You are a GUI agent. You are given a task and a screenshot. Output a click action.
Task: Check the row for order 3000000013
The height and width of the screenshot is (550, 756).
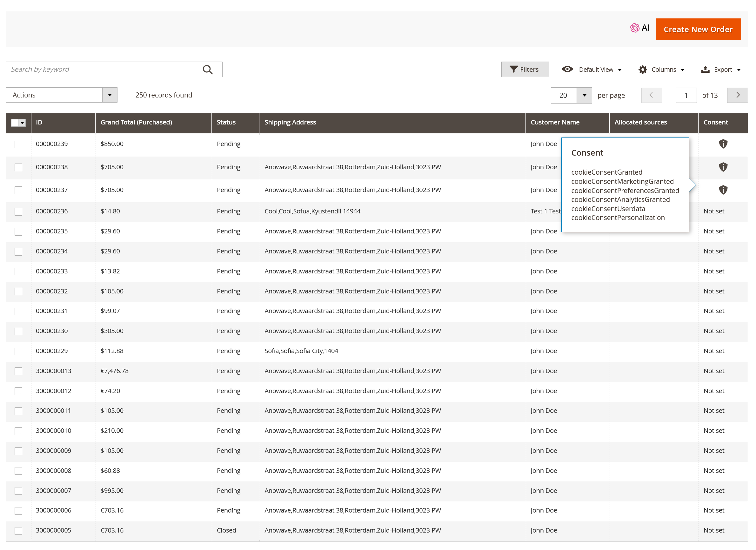(18, 371)
